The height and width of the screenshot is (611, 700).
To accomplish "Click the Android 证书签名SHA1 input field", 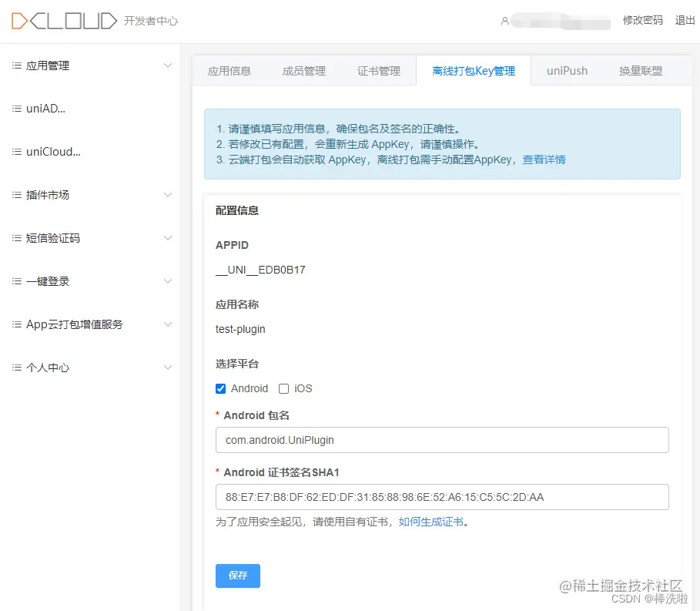I will point(442,497).
